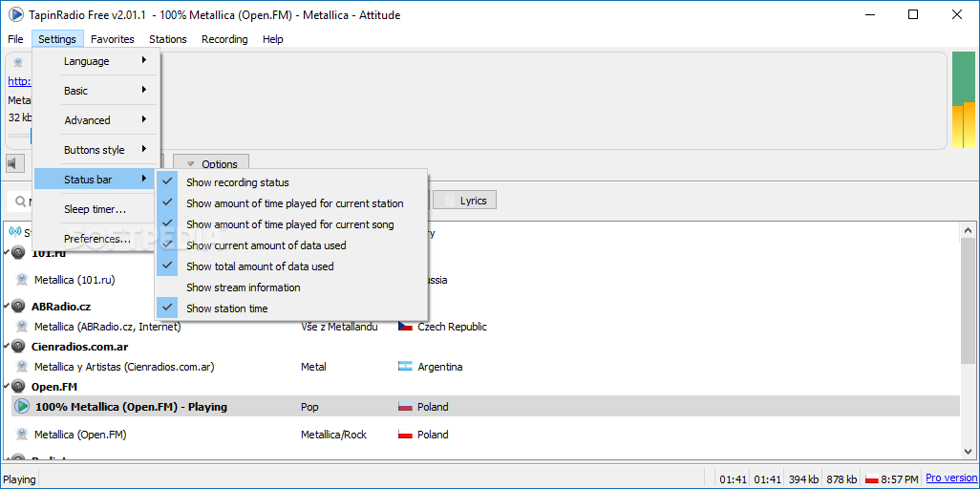Expand the Buttons style submenu
Viewport: 980px width, 489px height.
tap(96, 150)
